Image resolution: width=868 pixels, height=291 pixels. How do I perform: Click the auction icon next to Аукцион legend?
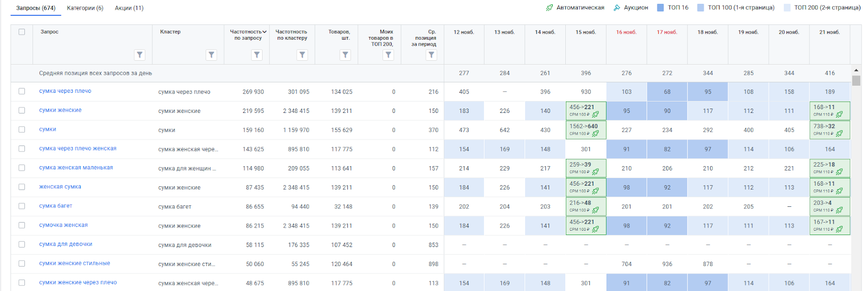click(x=617, y=8)
